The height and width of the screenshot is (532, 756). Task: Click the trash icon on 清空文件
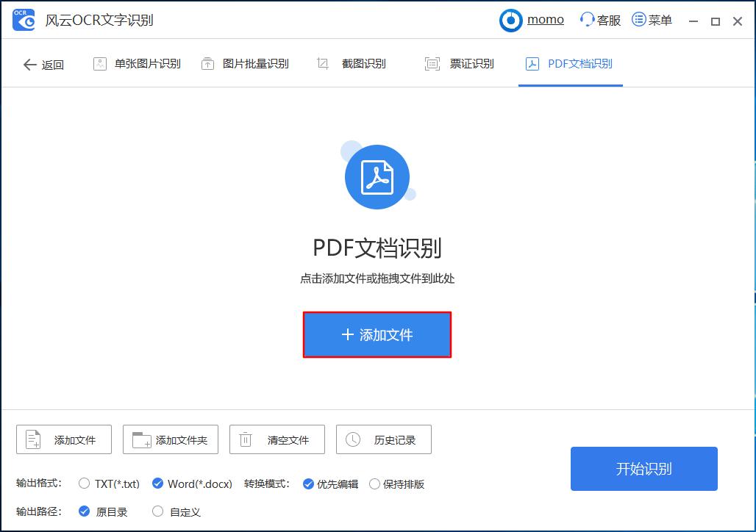245,439
